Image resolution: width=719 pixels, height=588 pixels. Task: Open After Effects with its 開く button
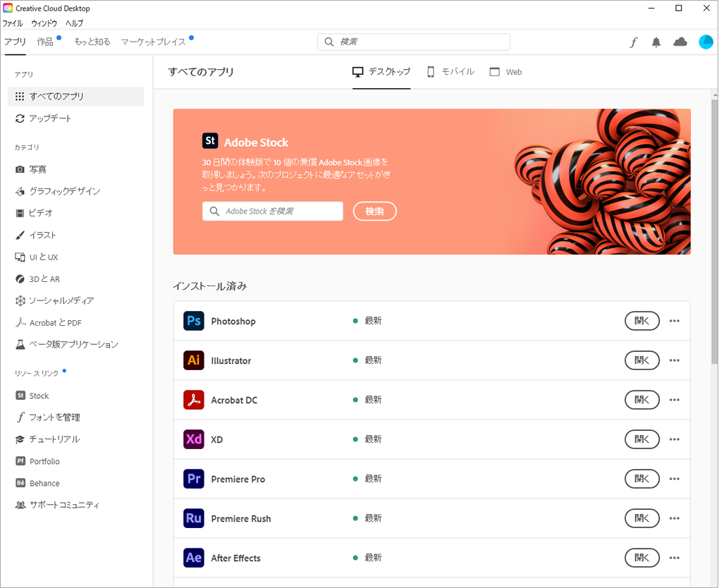tap(642, 557)
